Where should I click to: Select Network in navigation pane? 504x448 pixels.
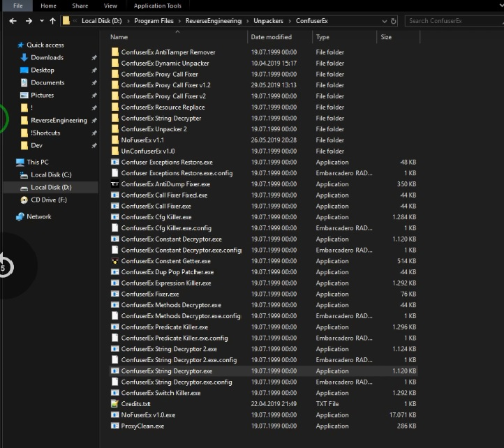[x=39, y=216]
